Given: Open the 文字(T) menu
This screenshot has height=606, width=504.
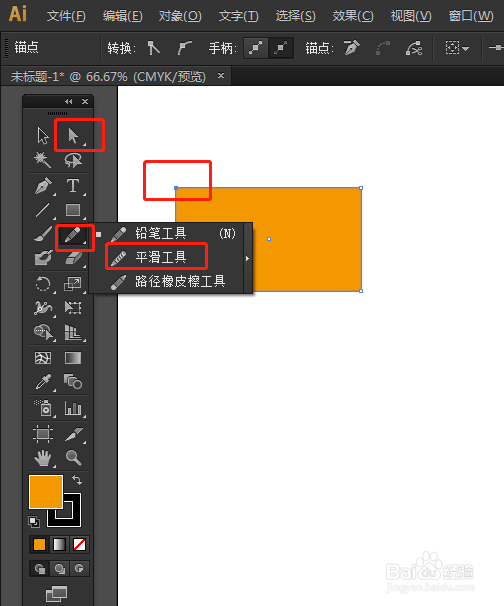Looking at the screenshot, I should [238, 16].
